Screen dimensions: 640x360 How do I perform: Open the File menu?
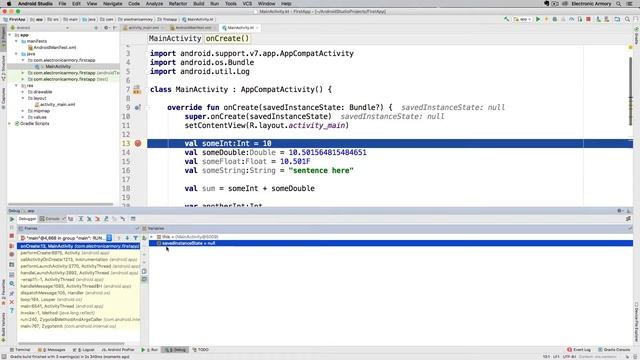(x=62, y=3)
